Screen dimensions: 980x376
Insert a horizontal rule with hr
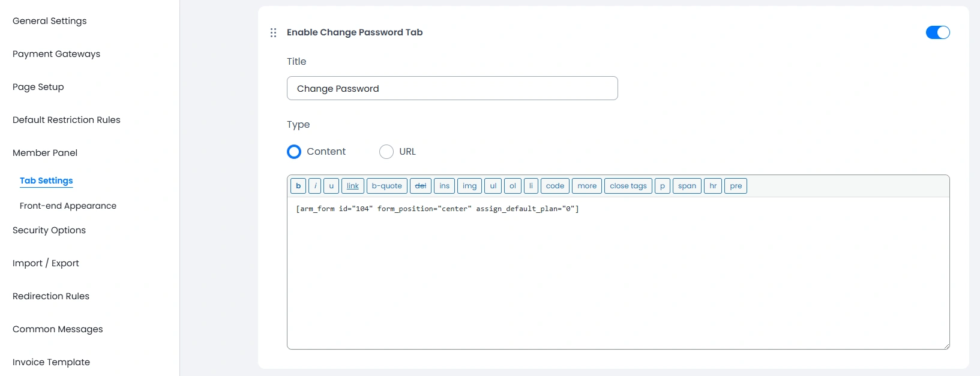[712, 186]
